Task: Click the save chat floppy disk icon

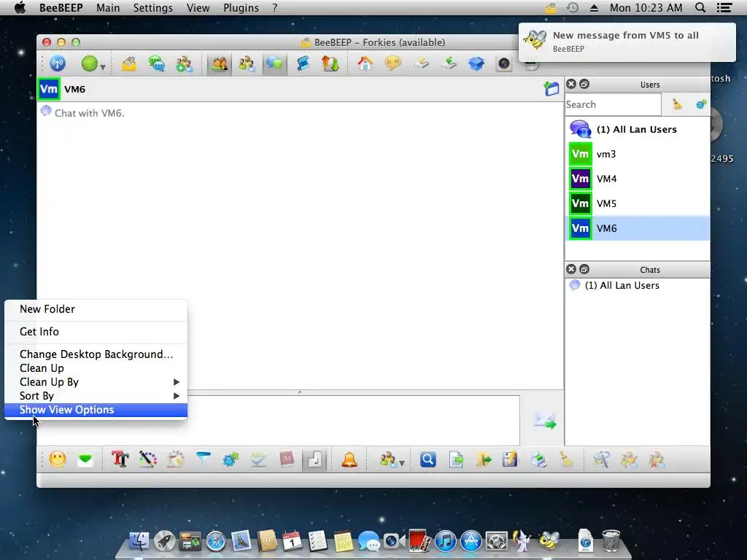Action: (x=511, y=459)
